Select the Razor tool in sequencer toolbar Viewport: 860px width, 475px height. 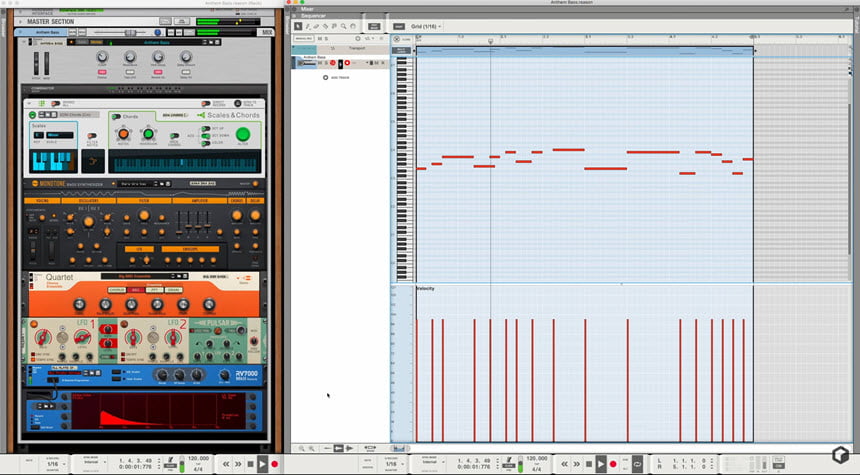point(325,26)
